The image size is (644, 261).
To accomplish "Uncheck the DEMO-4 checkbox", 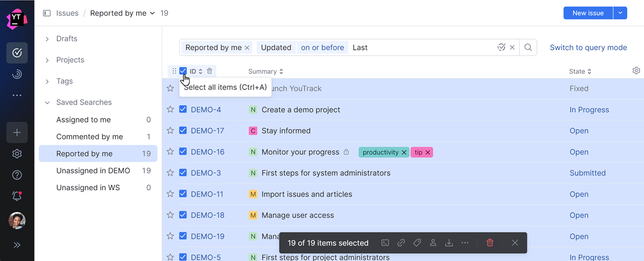I will coord(183,109).
